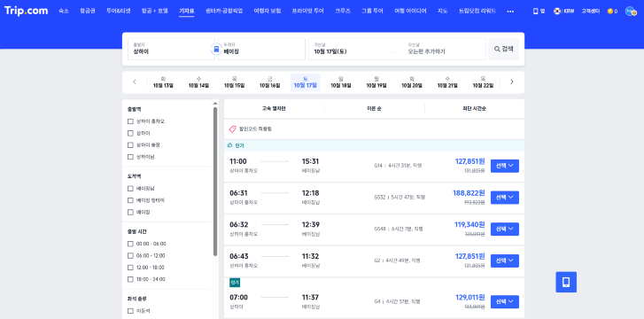Check the second arrival station box, 베이징 펑타이

[x=130, y=200]
